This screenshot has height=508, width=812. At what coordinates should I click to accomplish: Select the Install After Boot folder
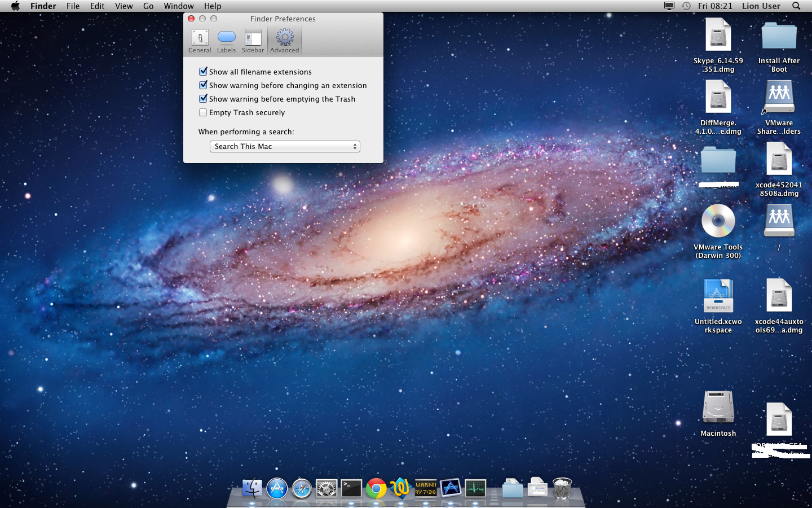click(x=779, y=36)
